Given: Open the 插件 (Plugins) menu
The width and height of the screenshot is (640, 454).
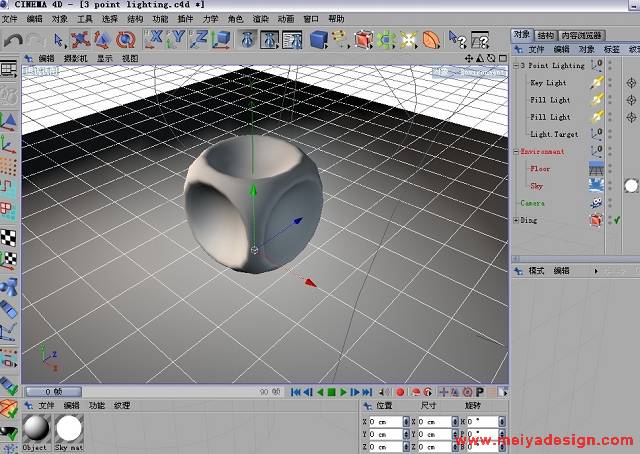Looking at the screenshot, I should click(185, 19).
